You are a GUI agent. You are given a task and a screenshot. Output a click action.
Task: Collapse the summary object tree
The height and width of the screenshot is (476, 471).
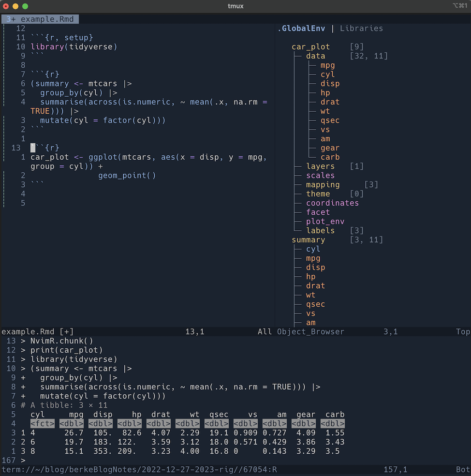coord(308,240)
